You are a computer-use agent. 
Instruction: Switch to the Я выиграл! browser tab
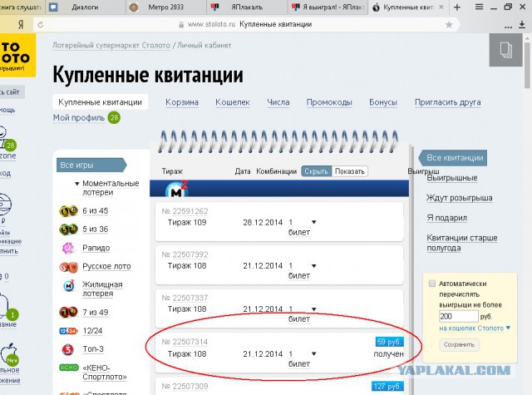(328, 7)
